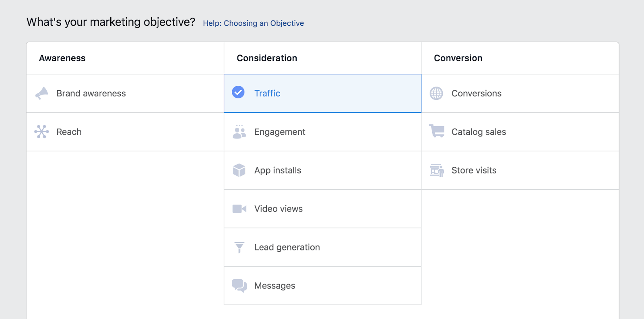
Task: Choose the Lead generation objective label
Action: click(287, 247)
